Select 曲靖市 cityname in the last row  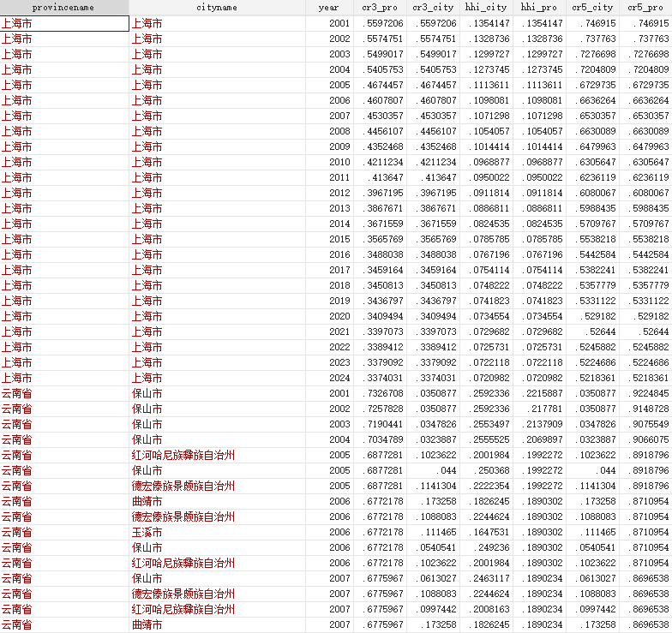coord(147,624)
